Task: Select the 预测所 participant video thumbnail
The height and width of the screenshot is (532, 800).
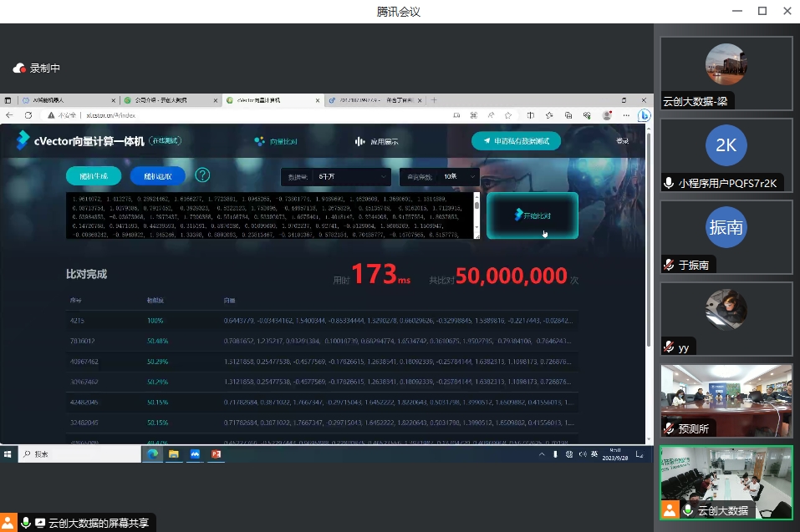Action: (726, 401)
